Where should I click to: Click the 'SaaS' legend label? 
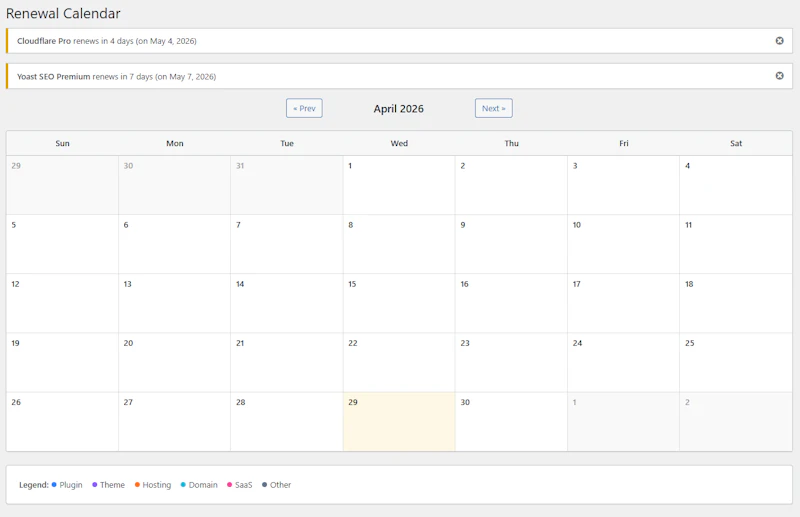pos(244,485)
